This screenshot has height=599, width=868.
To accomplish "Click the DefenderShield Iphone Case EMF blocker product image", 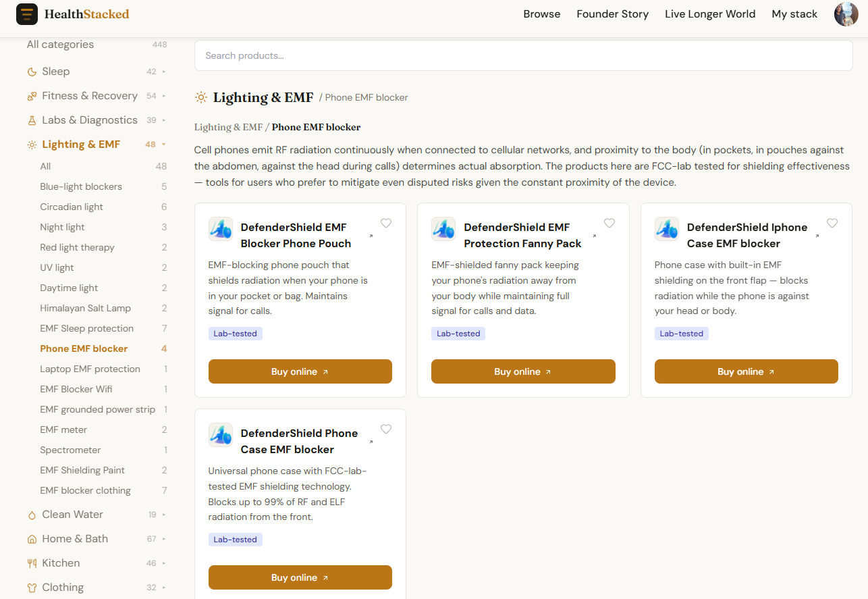I will (x=667, y=229).
